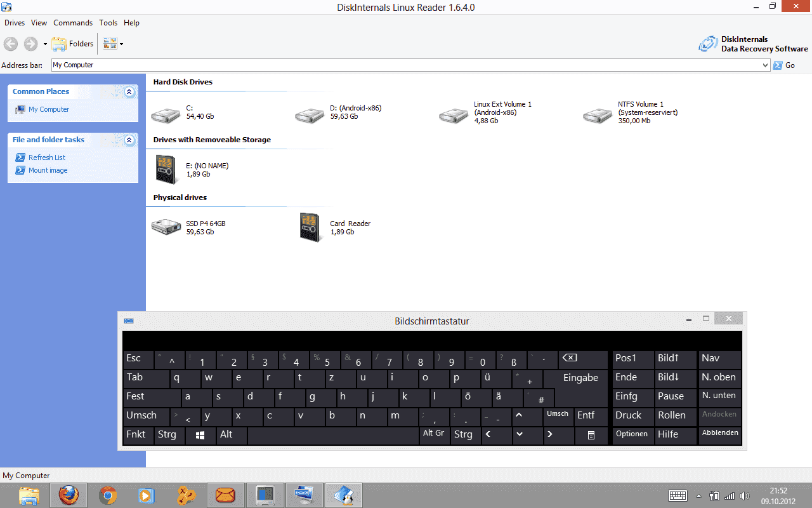Screen dimensions: 812x508
Task: Click the touch keyboard icon in system tray
Action: pos(678,496)
